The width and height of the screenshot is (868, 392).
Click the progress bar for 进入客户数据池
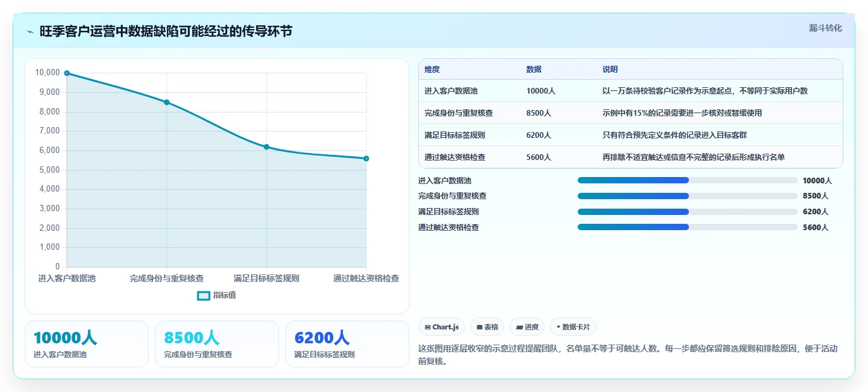tap(687, 181)
